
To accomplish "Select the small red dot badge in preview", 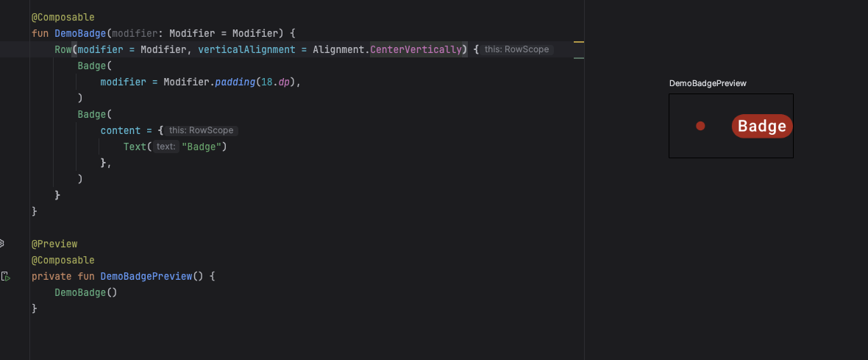I will point(700,126).
